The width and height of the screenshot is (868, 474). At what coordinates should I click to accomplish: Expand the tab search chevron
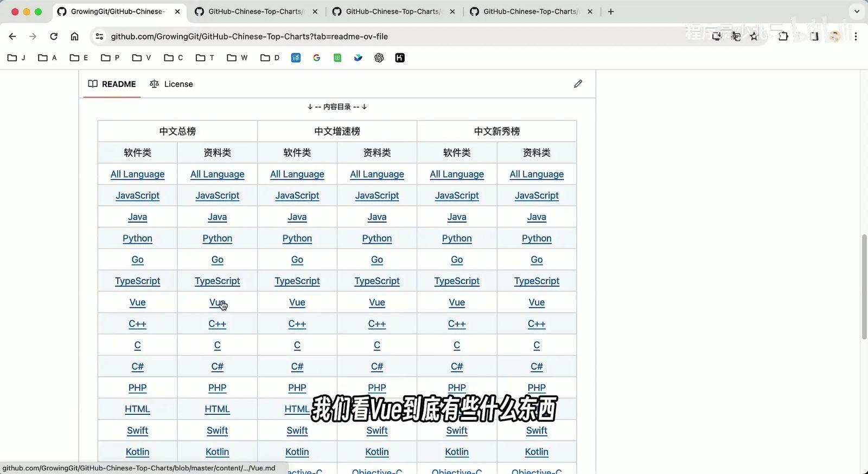[x=857, y=11]
